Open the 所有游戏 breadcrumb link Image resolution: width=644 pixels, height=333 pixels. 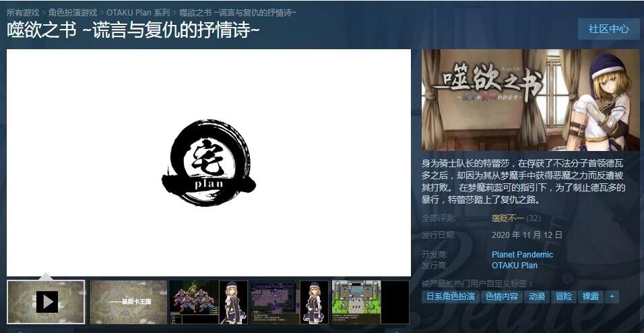[x=23, y=12]
